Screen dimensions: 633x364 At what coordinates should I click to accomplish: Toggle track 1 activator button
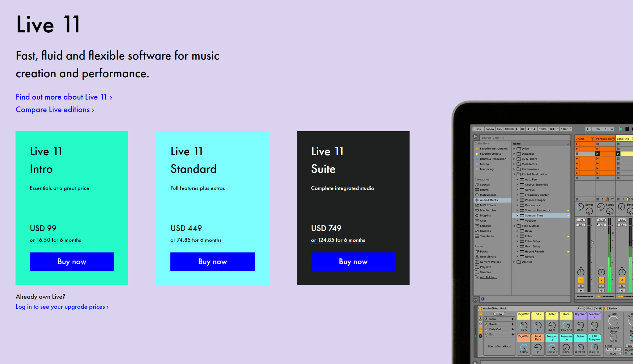581,280
